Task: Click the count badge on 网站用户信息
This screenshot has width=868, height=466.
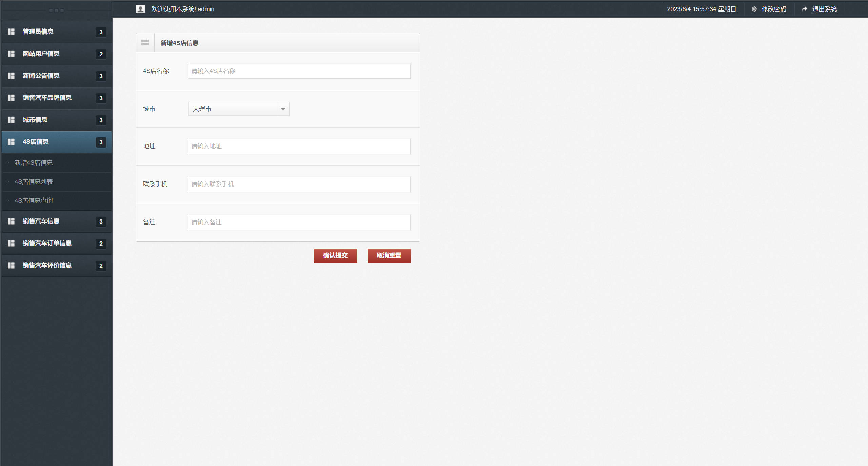Action: (x=101, y=54)
